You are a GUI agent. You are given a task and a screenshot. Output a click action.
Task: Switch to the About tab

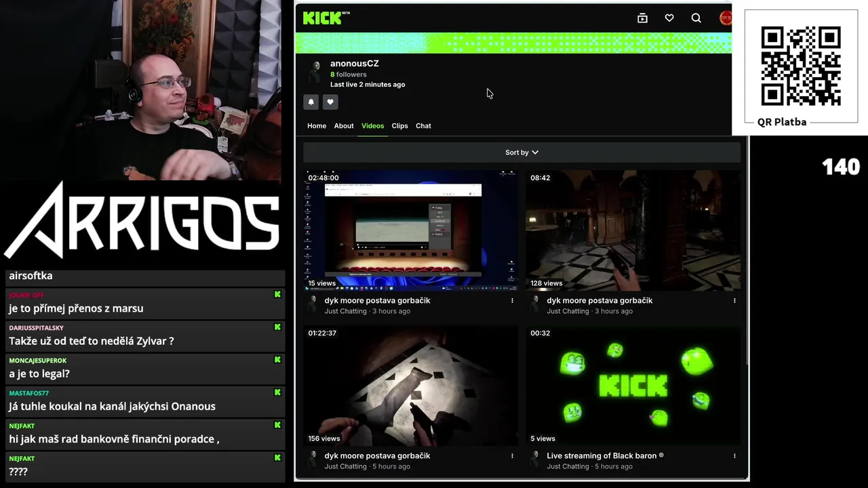click(x=344, y=125)
